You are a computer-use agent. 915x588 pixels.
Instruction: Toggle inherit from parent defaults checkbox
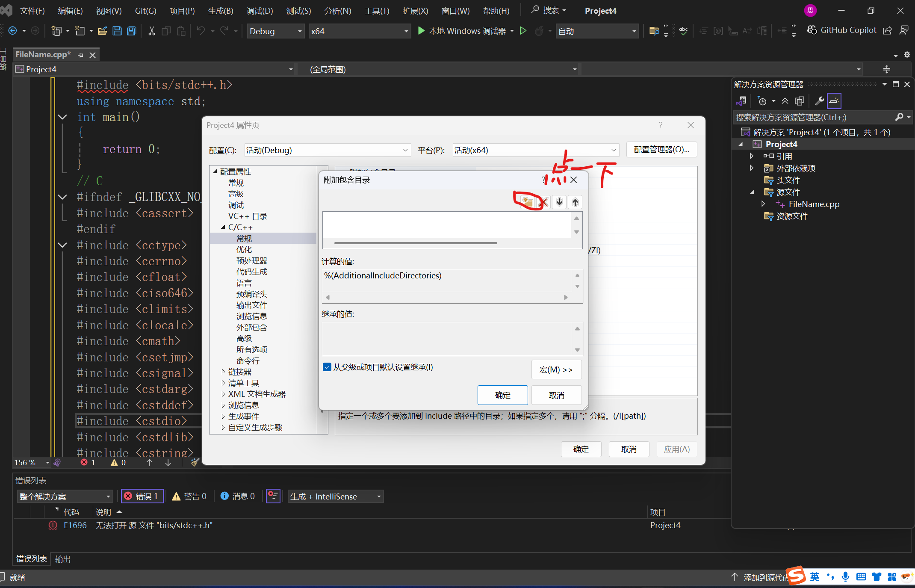pyautogui.click(x=327, y=367)
